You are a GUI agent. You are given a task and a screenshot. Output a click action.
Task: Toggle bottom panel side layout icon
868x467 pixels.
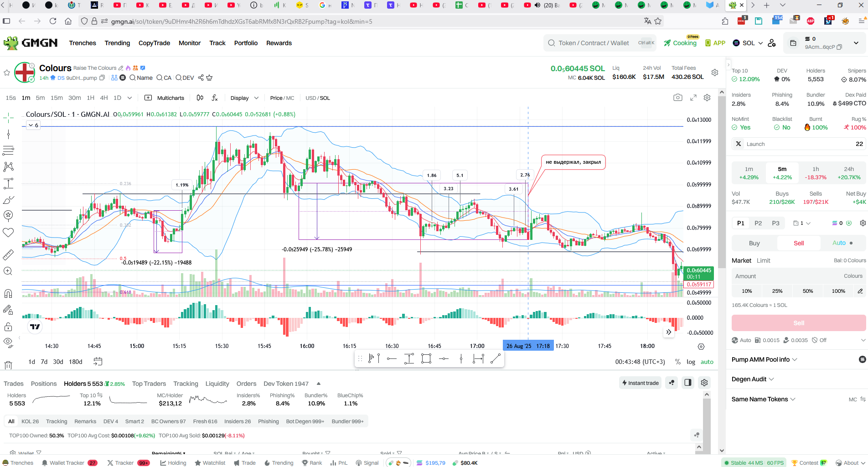coord(688,383)
